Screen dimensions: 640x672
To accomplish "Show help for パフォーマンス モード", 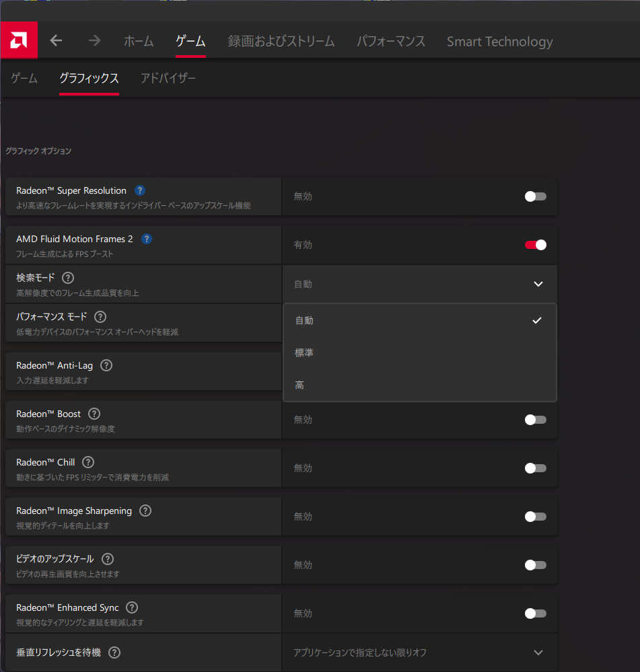I will coord(100,317).
